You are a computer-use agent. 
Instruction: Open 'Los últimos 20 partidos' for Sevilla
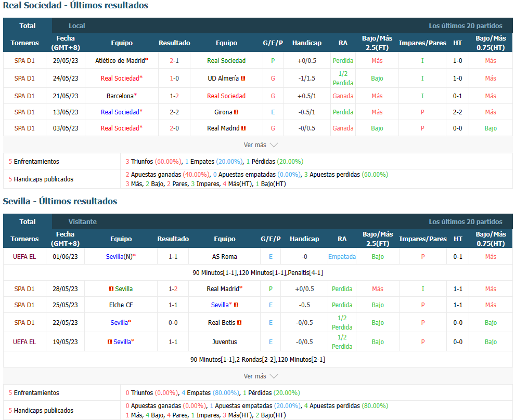pyautogui.click(x=466, y=221)
